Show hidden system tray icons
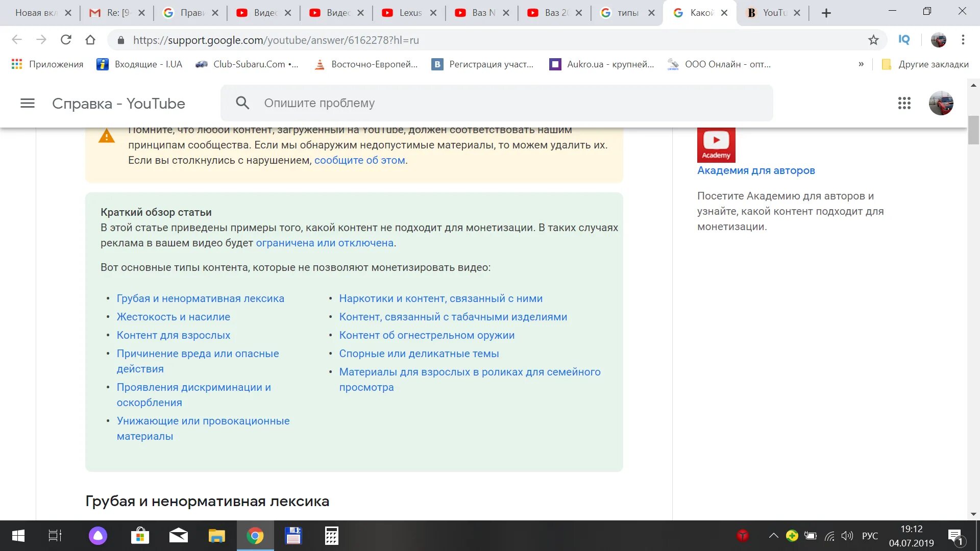The image size is (980, 551). [x=773, y=536]
